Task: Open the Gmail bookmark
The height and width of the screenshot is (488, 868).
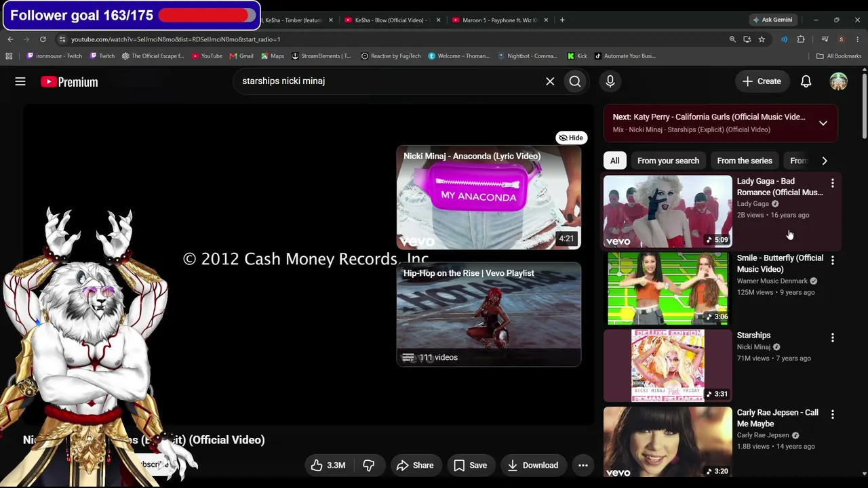Action: (241, 56)
